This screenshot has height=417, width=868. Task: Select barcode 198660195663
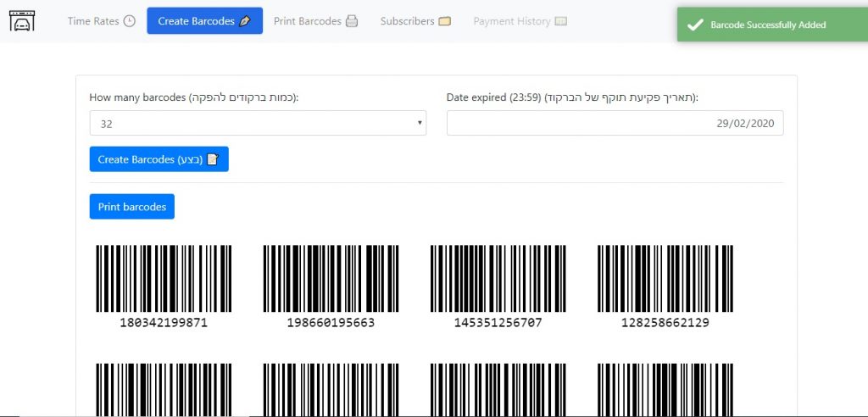click(x=331, y=280)
